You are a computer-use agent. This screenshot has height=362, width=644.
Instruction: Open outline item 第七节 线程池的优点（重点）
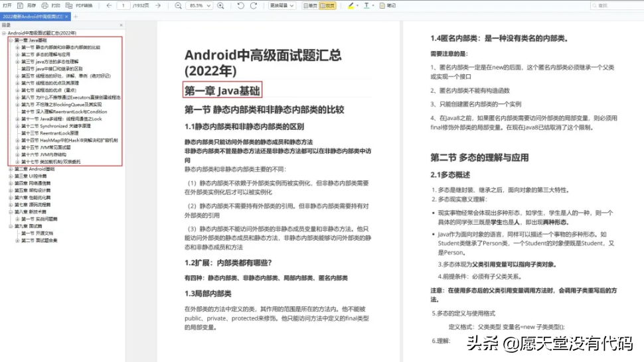click(x=48, y=90)
